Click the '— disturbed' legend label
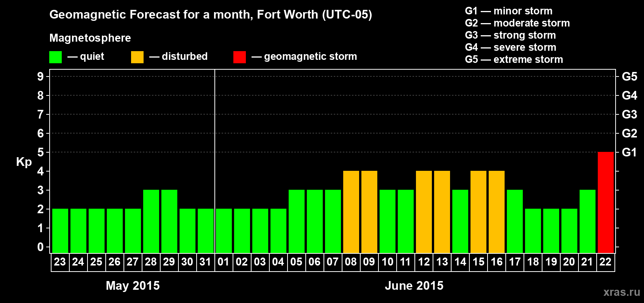Screen dimensions: 644x303 pyautogui.click(x=178, y=56)
